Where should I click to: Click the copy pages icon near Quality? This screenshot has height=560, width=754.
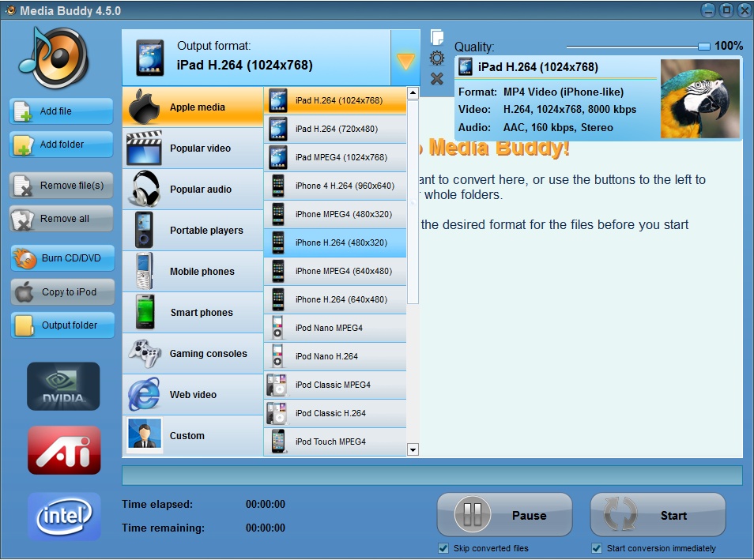point(437,37)
